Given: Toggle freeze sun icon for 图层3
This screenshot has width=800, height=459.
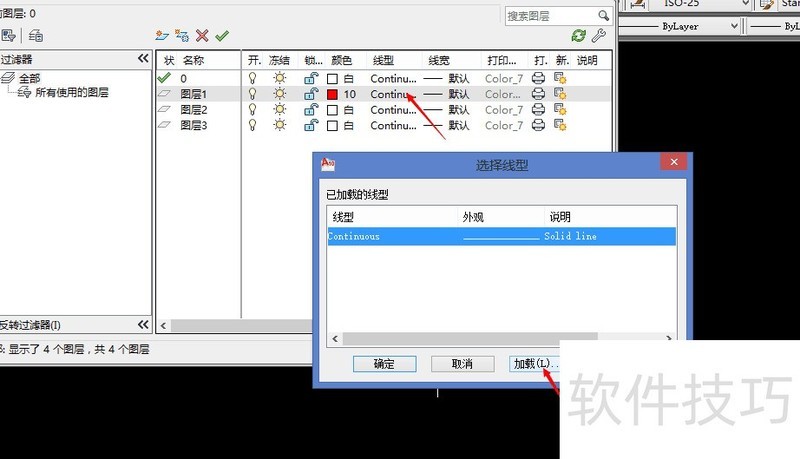Looking at the screenshot, I should pyautogui.click(x=280, y=125).
